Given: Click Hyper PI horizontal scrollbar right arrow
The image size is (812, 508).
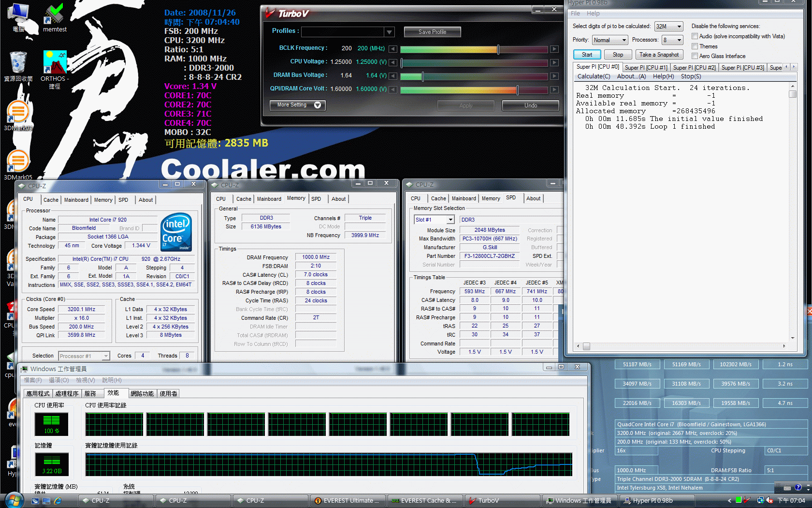Looking at the screenshot, I should [784, 346].
